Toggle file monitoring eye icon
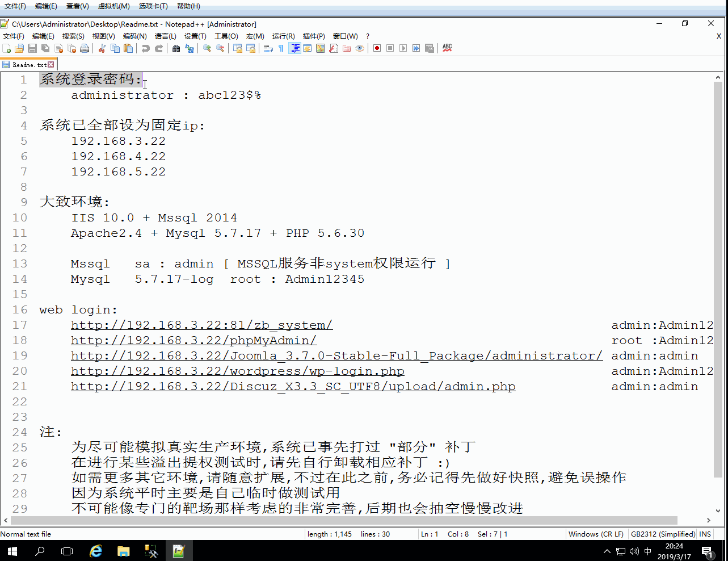Viewport: 728px width, 561px height. tap(360, 48)
